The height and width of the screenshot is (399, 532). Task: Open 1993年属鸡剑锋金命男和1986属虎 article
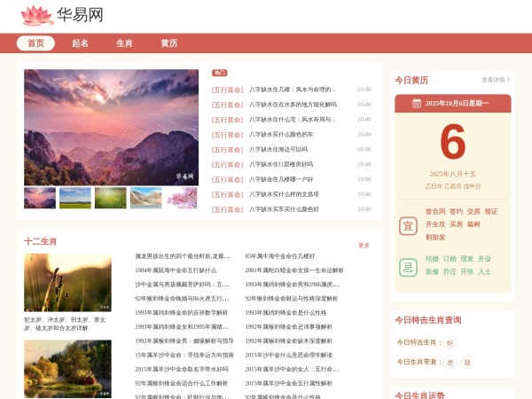(x=292, y=285)
